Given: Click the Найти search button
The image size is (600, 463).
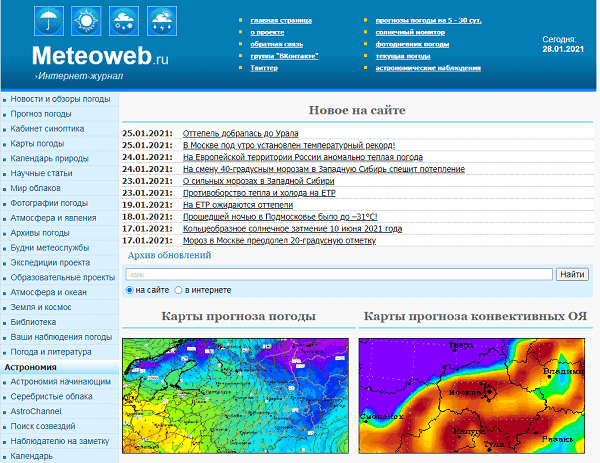Looking at the screenshot, I should coord(572,274).
